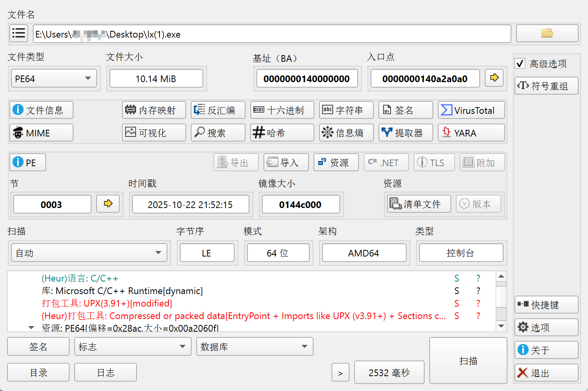Open the 标志 dropdown

(133, 347)
